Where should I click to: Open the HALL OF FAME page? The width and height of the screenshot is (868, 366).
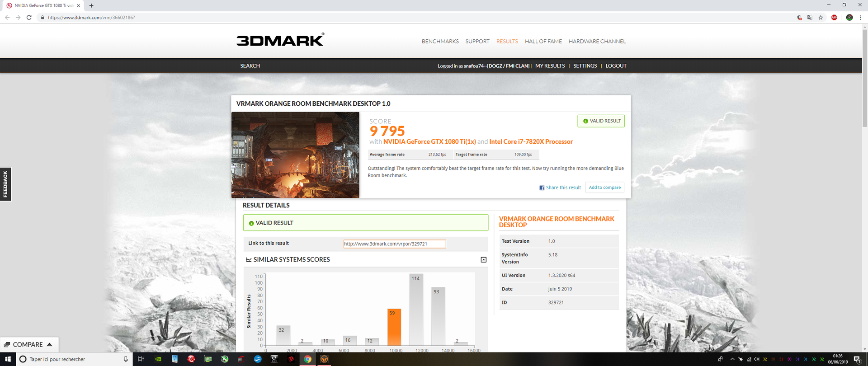point(543,42)
